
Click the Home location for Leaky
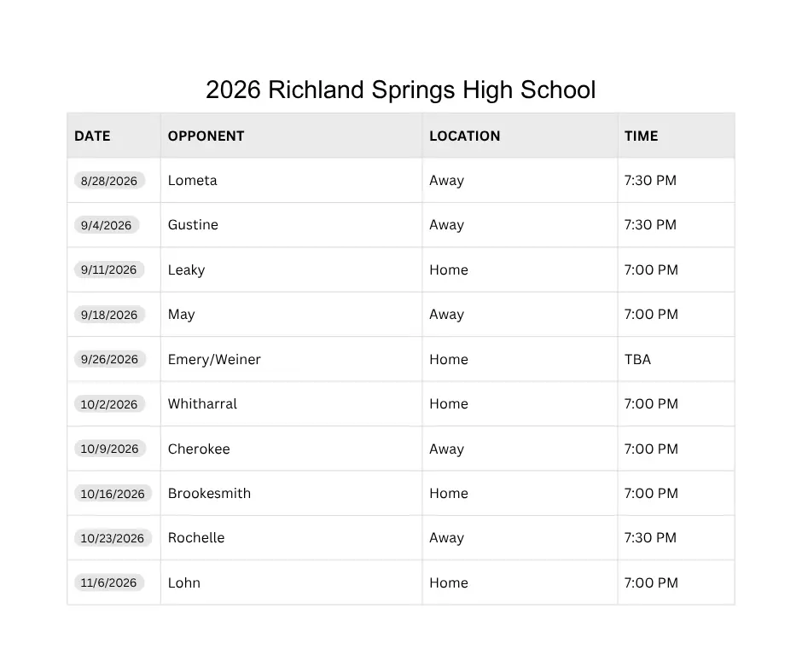(449, 270)
